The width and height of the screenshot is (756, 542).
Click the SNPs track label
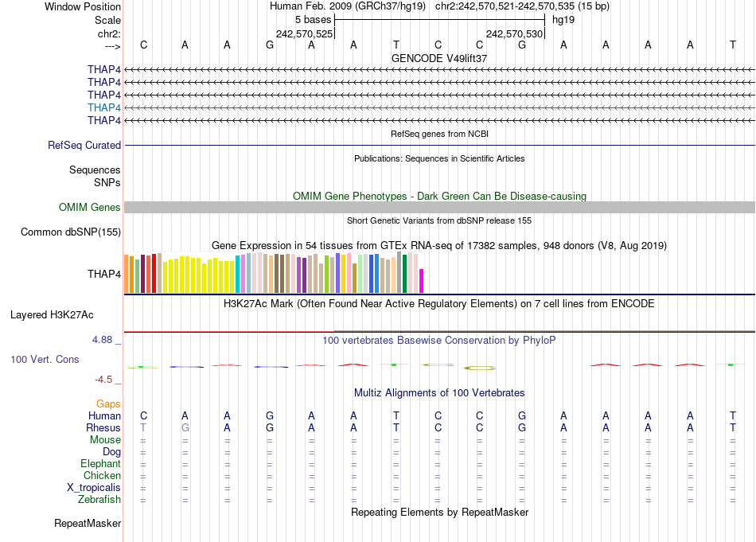coord(107,182)
